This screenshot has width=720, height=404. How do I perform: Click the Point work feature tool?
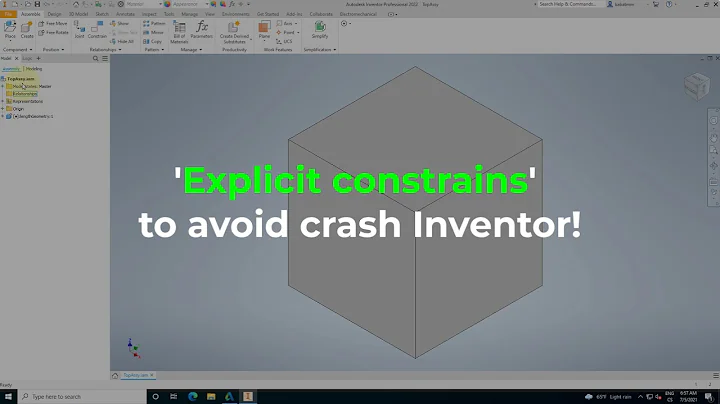pos(287,33)
